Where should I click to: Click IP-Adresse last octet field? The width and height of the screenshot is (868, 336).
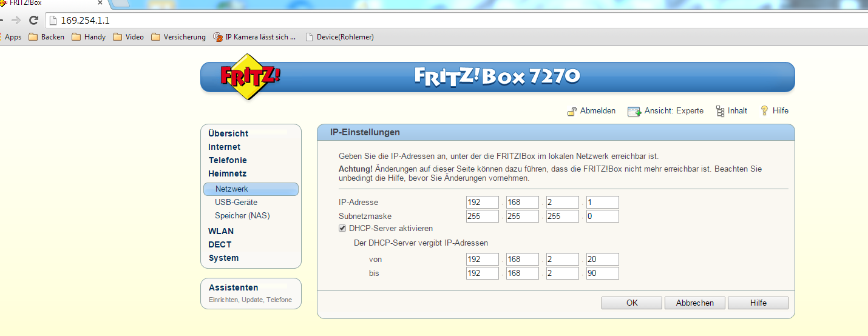click(603, 203)
